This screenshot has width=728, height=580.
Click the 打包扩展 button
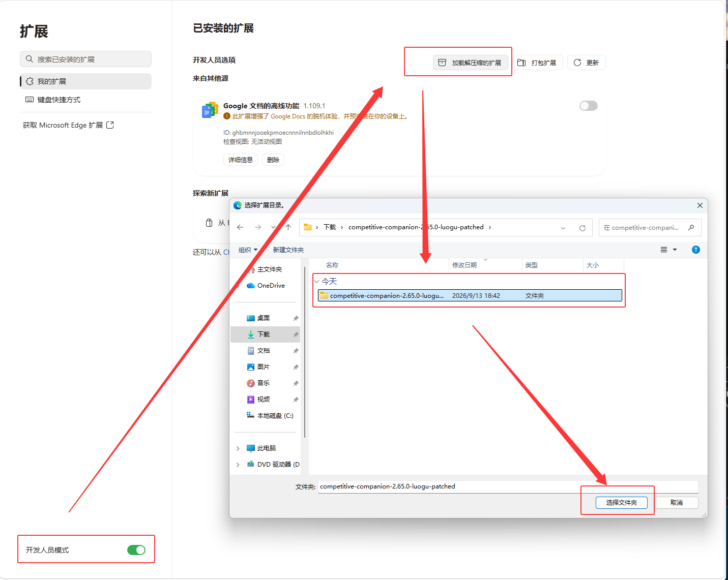[x=538, y=63]
